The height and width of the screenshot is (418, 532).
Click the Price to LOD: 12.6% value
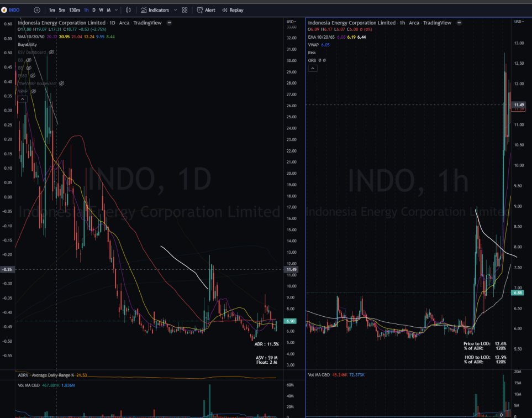pyautogui.click(x=501, y=344)
